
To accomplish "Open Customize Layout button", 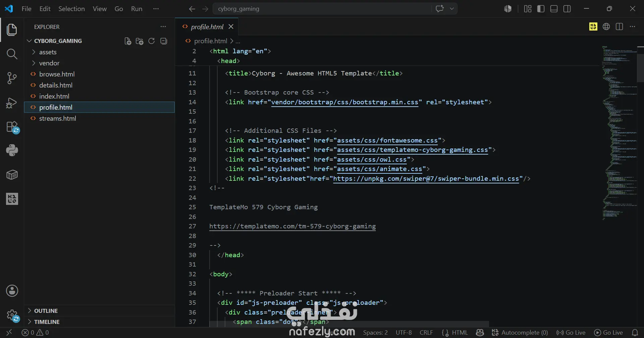I will [x=528, y=9].
